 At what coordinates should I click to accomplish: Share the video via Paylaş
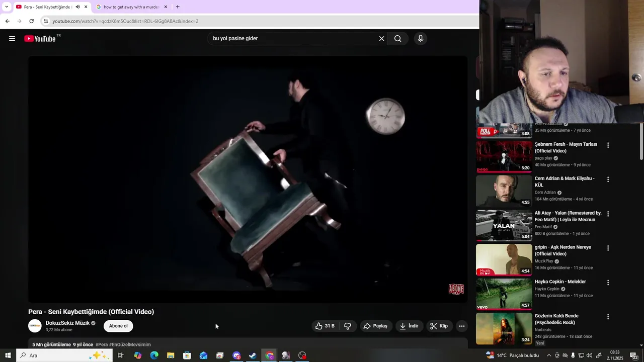375,326
